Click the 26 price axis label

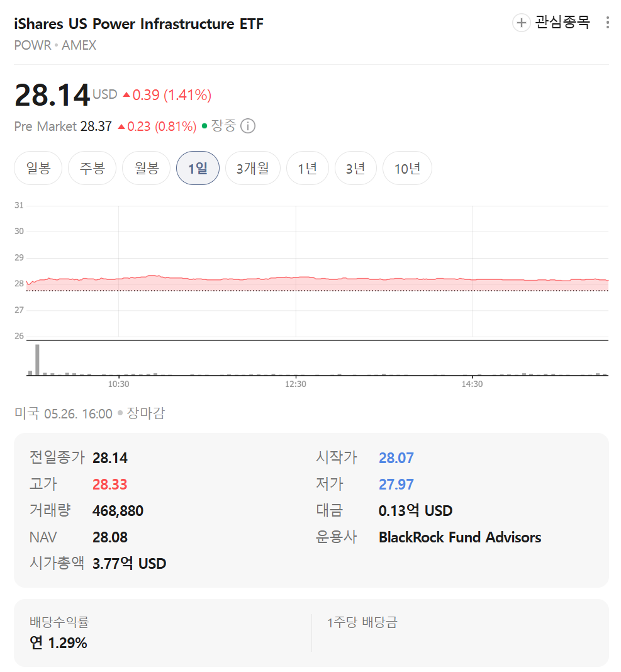pos(19,336)
